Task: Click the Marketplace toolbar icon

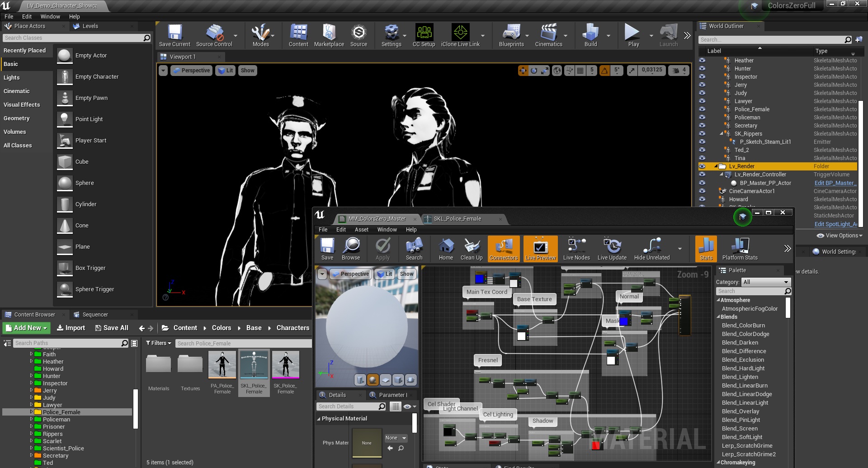Action: click(x=329, y=35)
